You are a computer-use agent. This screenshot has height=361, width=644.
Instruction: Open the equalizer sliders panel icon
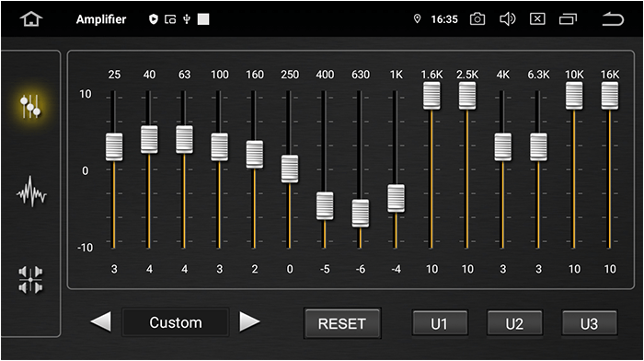click(x=30, y=106)
